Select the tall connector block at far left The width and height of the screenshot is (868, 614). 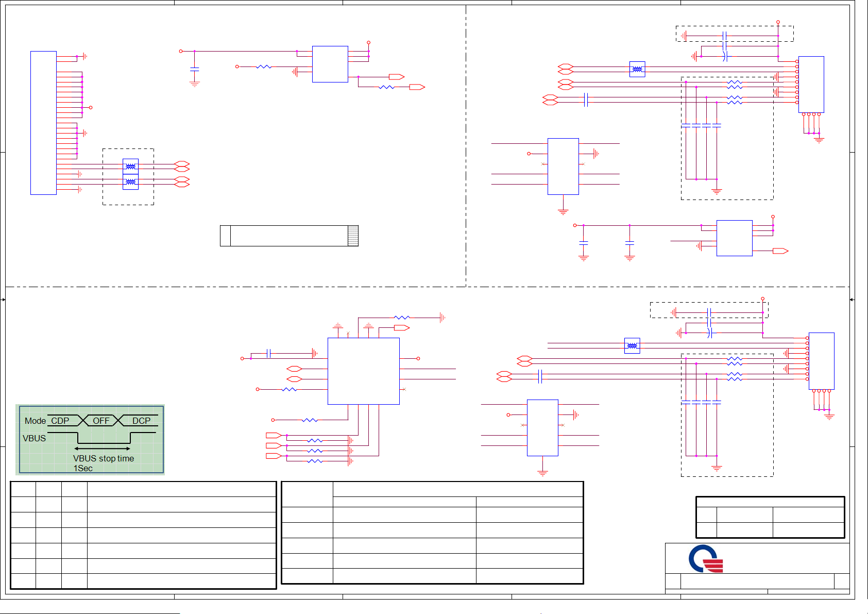click(x=43, y=123)
